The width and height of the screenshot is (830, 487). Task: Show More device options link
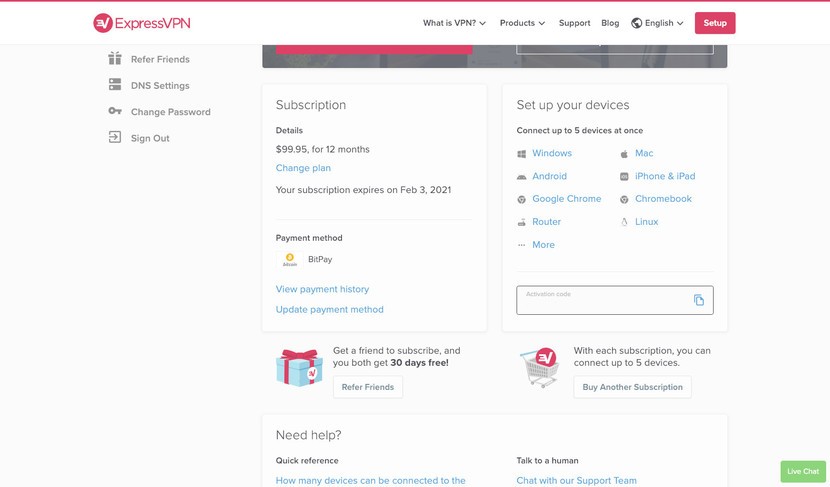543,245
